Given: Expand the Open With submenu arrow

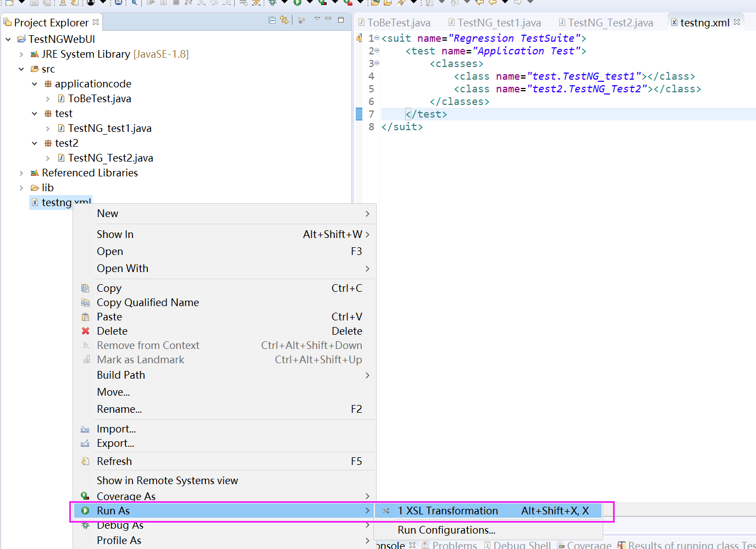Looking at the screenshot, I should point(367,269).
